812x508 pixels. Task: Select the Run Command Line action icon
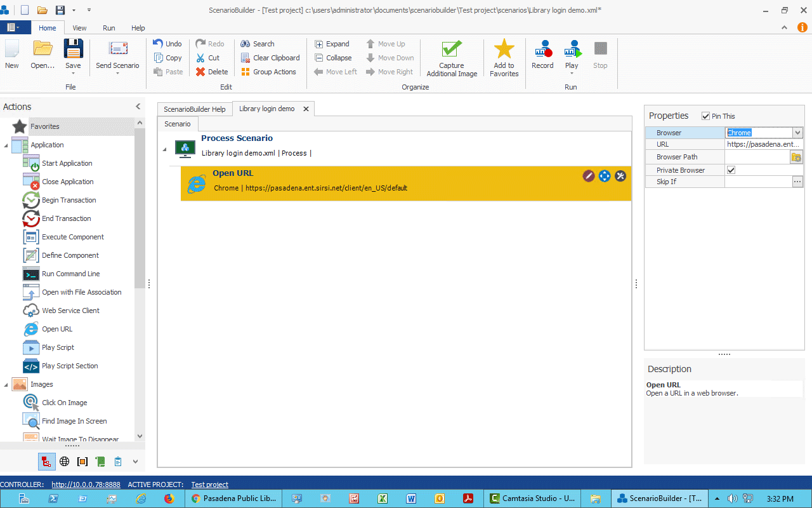tap(30, 274)
